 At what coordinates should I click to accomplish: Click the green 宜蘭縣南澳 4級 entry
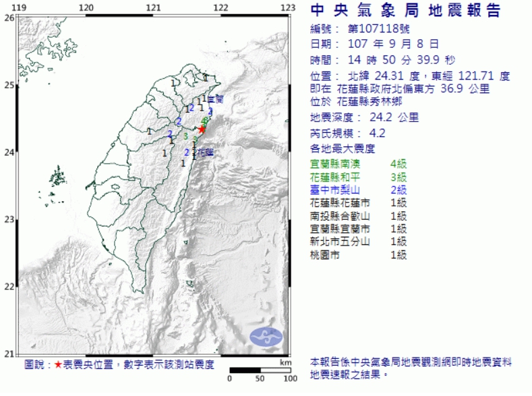click(x=359, y=164)
